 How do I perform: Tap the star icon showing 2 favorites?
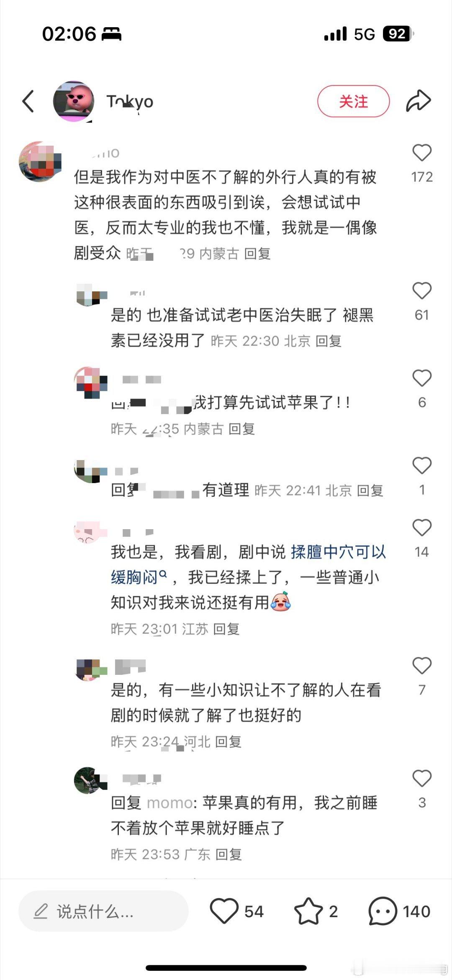click(x=308, y=911)
